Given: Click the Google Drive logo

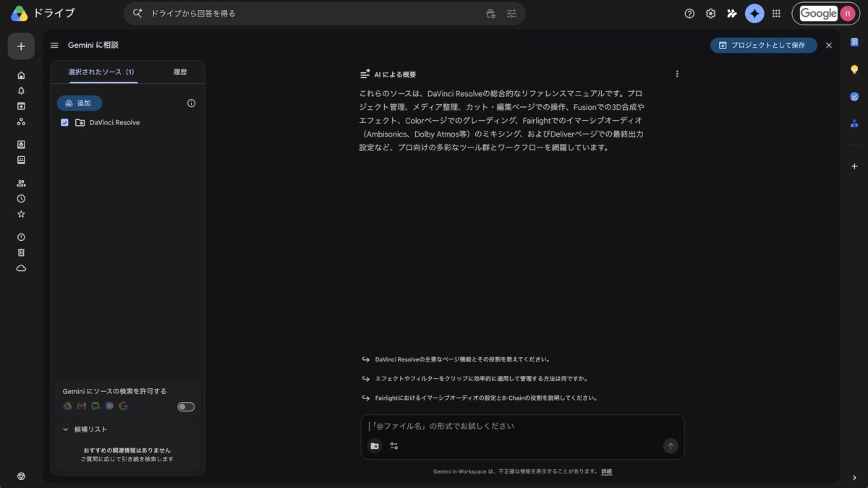Looking at the screenshot, I should [x=19, y=13].
